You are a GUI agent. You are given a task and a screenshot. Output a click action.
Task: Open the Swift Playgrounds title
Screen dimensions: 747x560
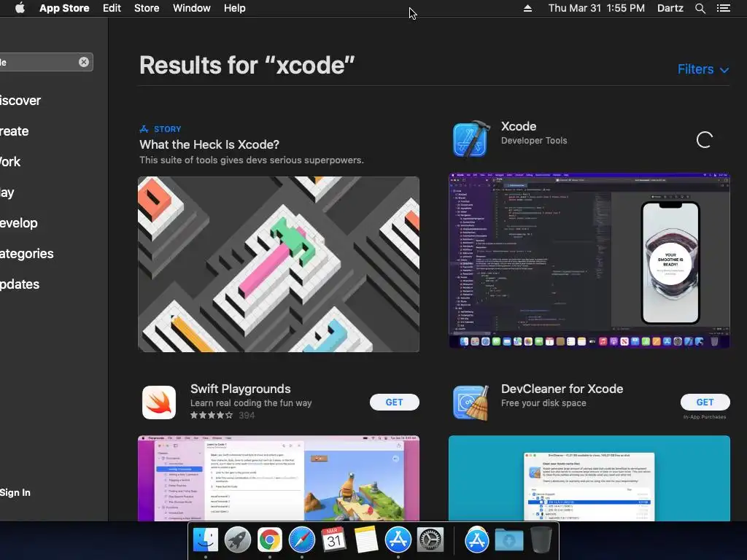pos(241,389)
